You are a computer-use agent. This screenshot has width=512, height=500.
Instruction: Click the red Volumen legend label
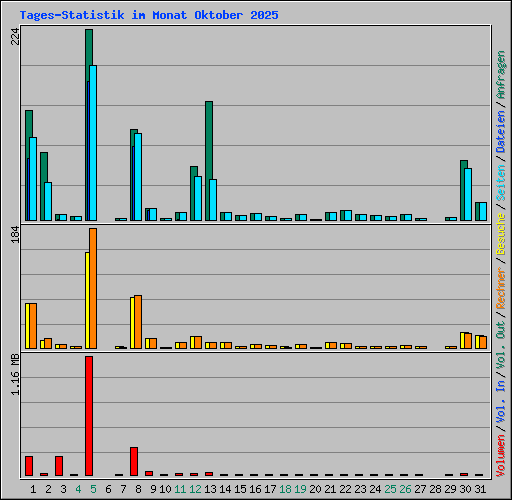pyautogui.click(x=501, y=455)
